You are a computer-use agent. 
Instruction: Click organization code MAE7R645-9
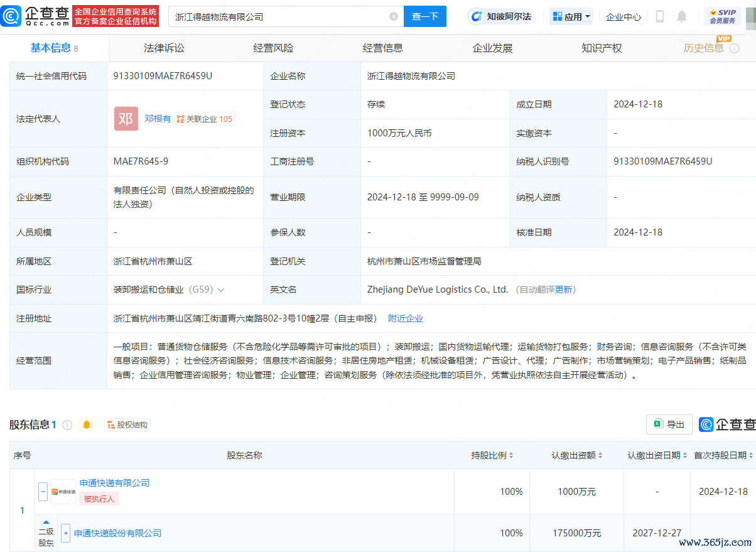[x=141, y=161]
